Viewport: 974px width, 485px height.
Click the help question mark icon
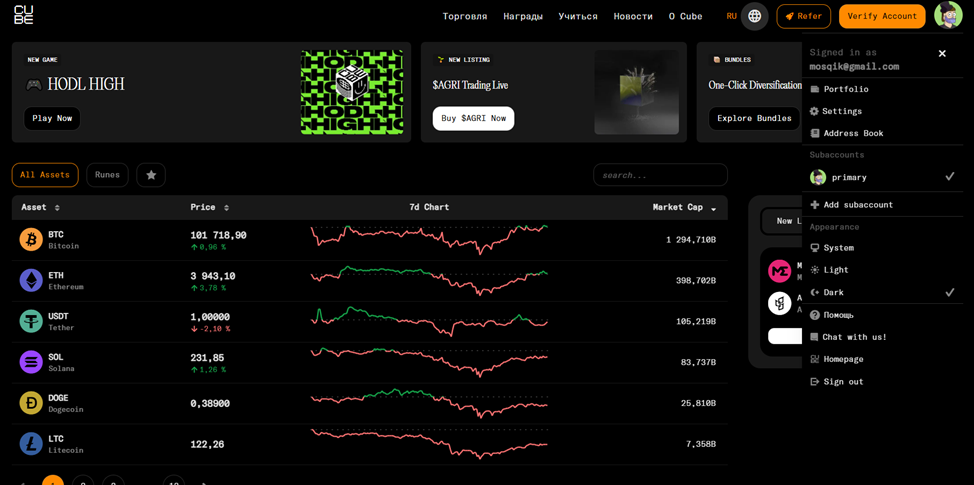click(x=815, y=315)
